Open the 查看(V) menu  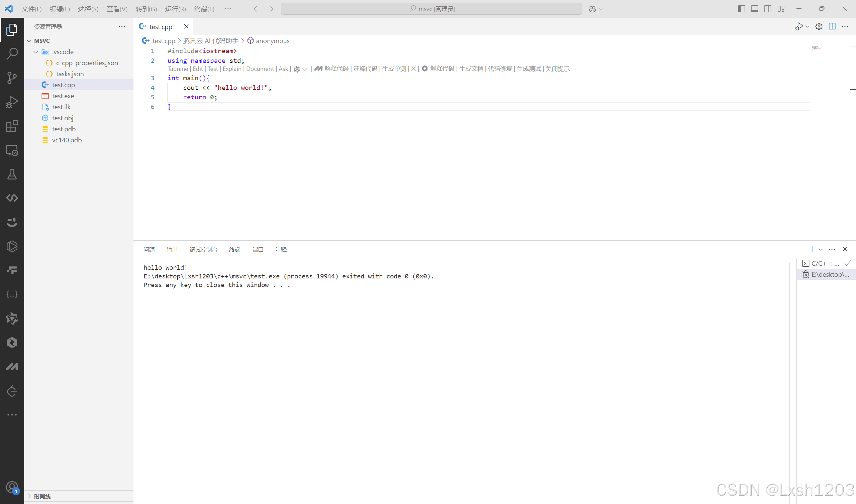(x=117, y=9)
